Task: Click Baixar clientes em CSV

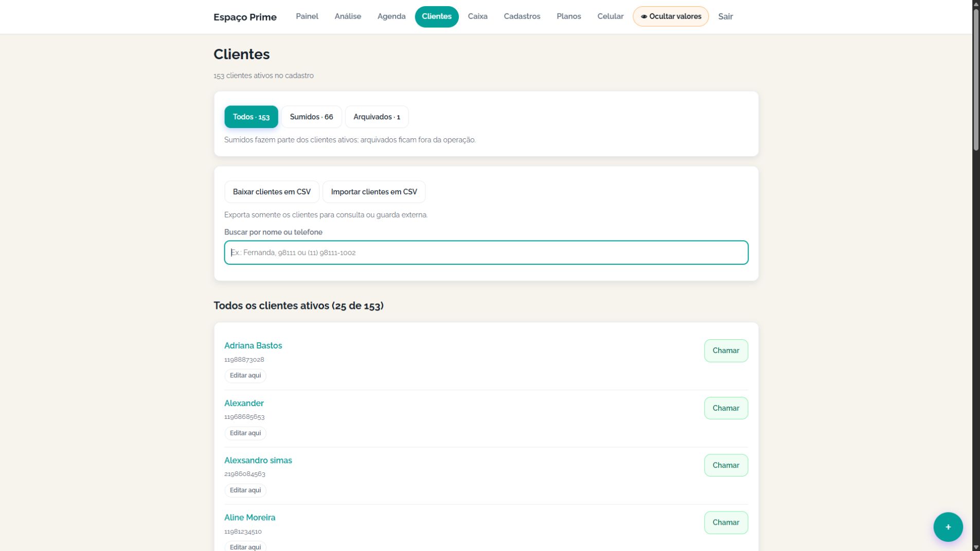Action: (272, 192)
